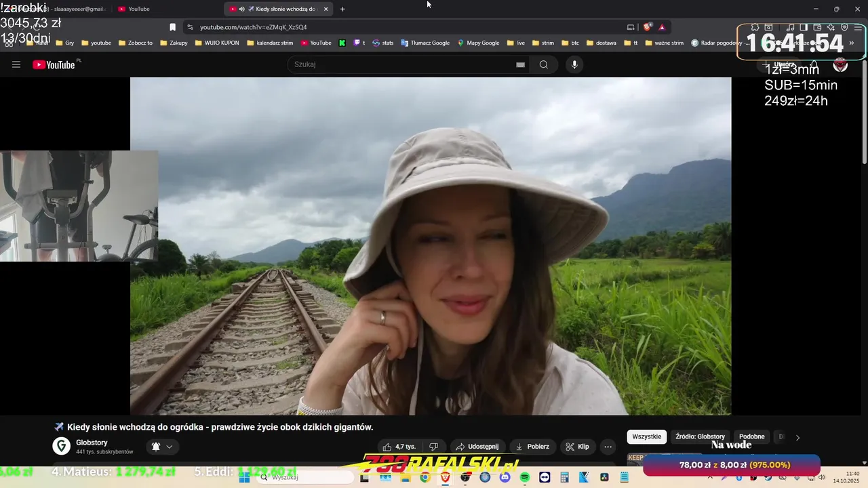Open the ważne strim bookmarks folder
Viewport: 868px width, 488px height.
pos(665,43)
